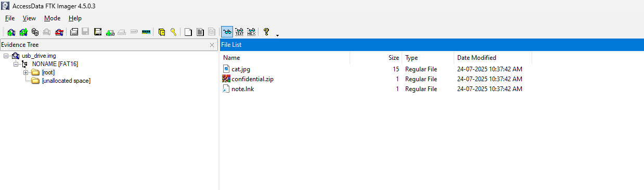Select note.lnk in the file list
This screenshot has width=644, height=190.
243,89
